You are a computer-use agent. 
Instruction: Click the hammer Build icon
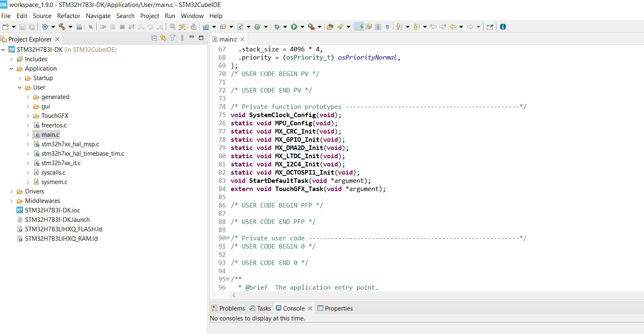tap(62, 27)
